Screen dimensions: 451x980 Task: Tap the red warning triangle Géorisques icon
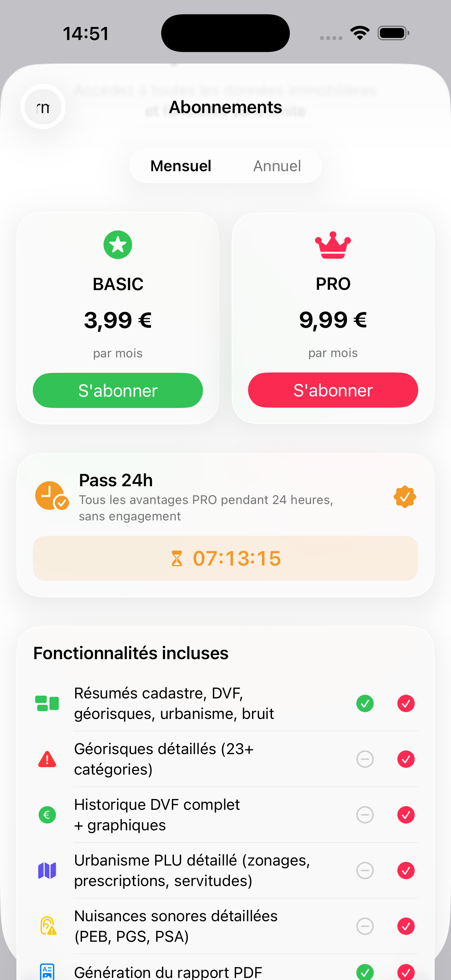[47, 759]
